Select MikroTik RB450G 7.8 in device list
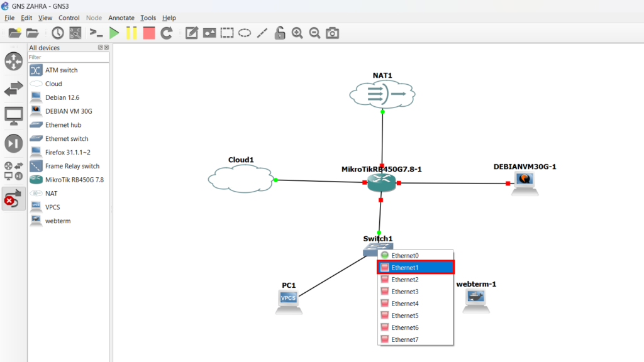This screenshot has height=362, width=644. (x=74, y=180)
